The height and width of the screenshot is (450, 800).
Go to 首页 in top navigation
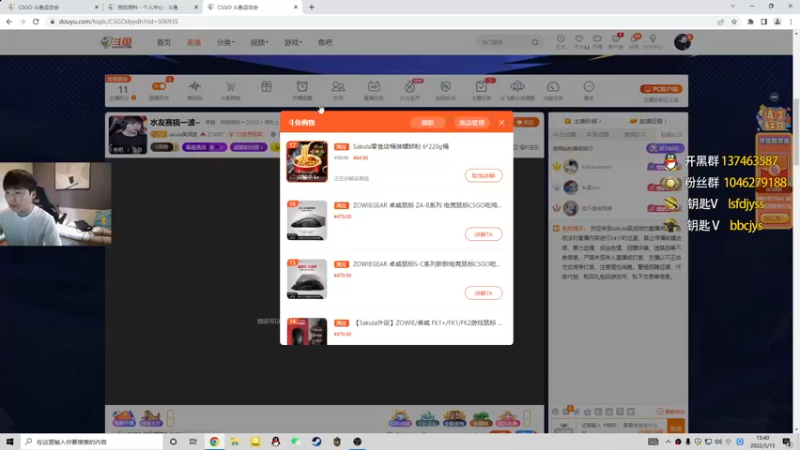click(164, 42)
